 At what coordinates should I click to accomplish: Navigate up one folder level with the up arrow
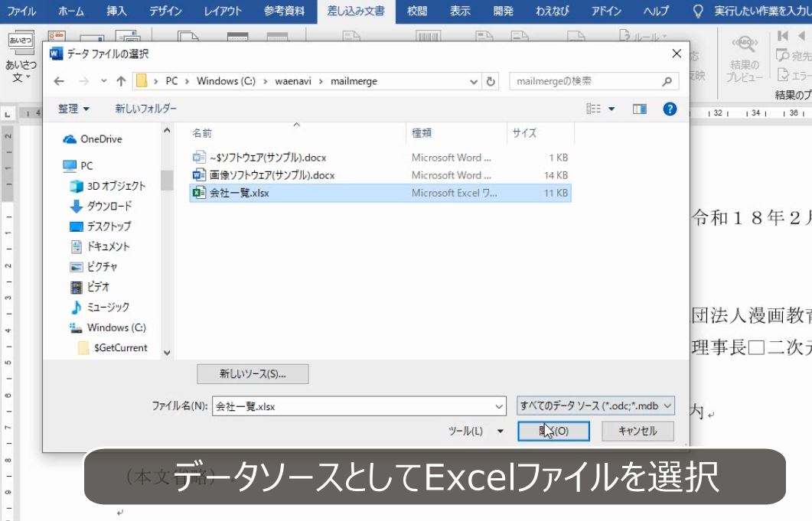pos(120,80)
